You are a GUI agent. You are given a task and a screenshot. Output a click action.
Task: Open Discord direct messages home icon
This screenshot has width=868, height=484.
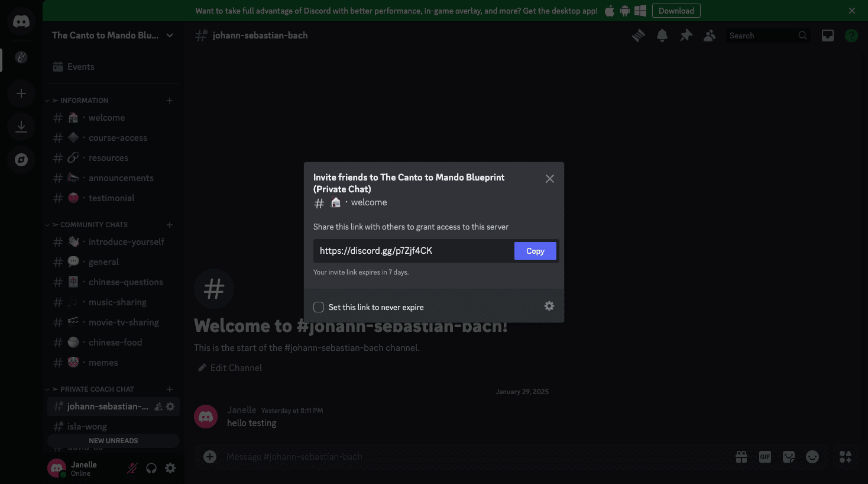pyautogui.click(x=21, y=22)
